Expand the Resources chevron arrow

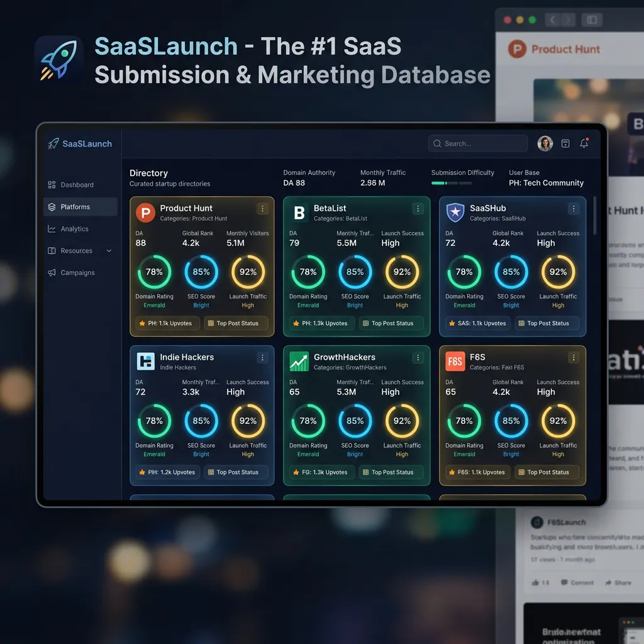(x=109, y=250)
